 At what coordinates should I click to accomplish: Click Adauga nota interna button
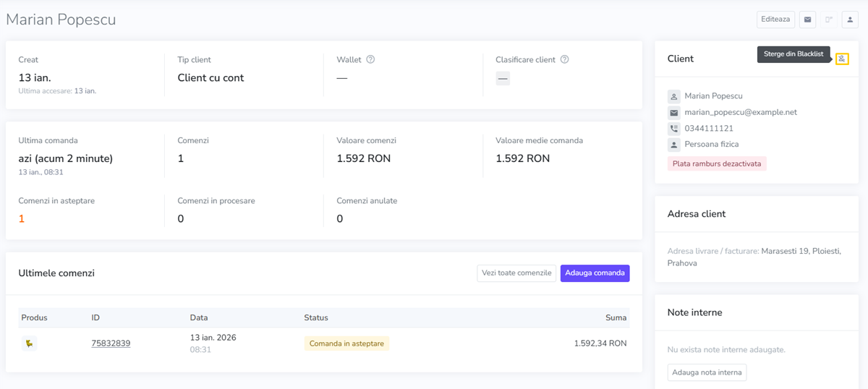click(x=707, y=372)
